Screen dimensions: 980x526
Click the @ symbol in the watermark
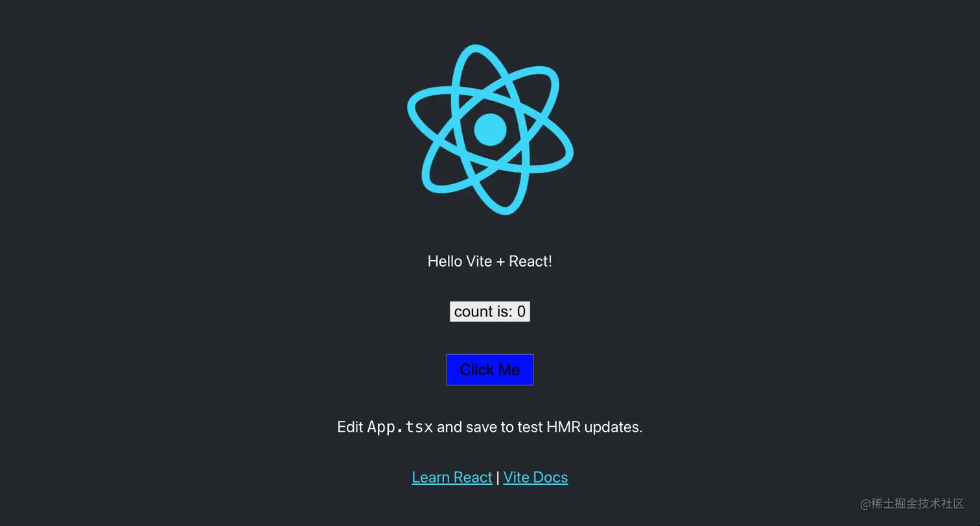(x=865, y=505)
